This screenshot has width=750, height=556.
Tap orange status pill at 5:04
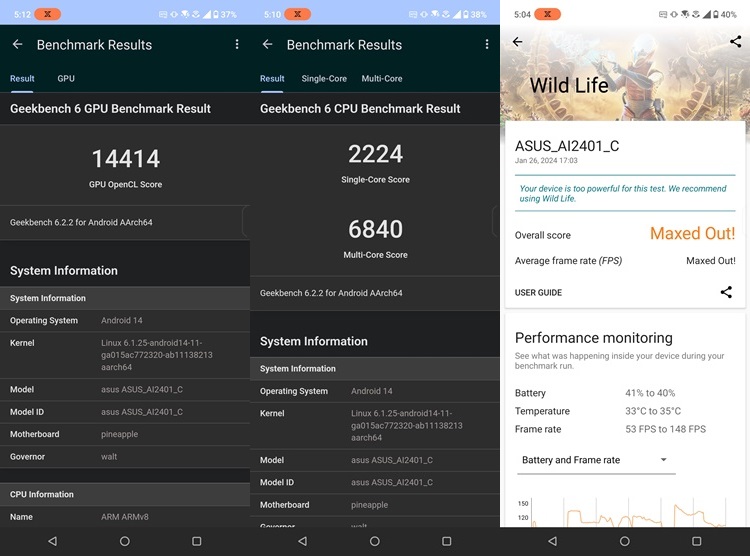(x=547, y=14)
